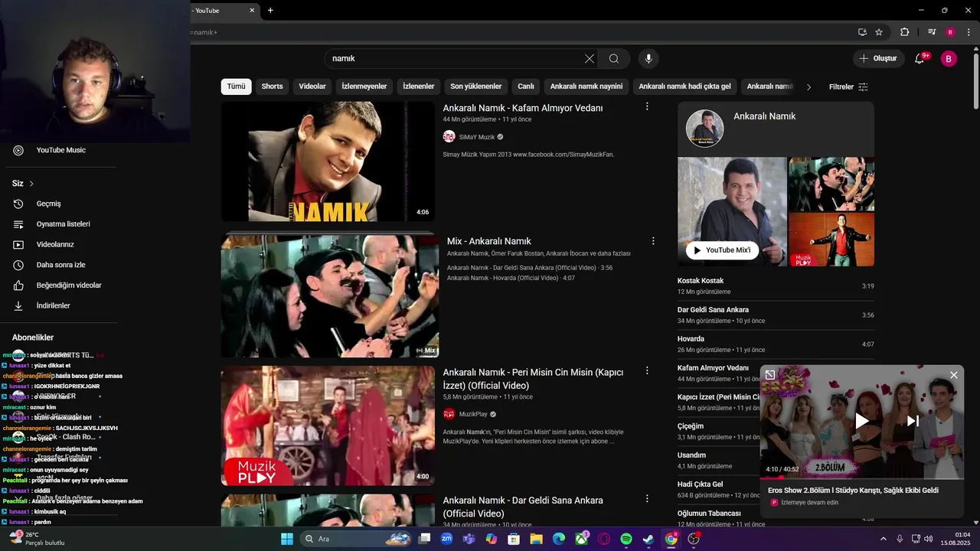Open Kafam Almıyor Vedanı video thumbnail

(328, 161)
